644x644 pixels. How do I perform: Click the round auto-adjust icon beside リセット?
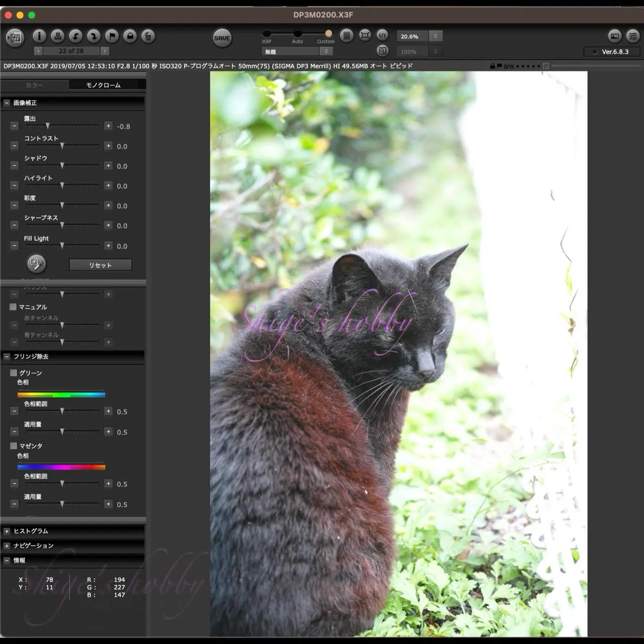click(x=36, y=263)
